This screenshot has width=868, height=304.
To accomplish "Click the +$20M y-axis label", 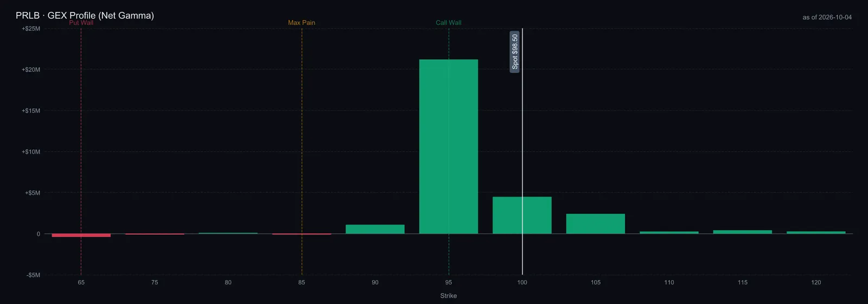I will 31,69.
